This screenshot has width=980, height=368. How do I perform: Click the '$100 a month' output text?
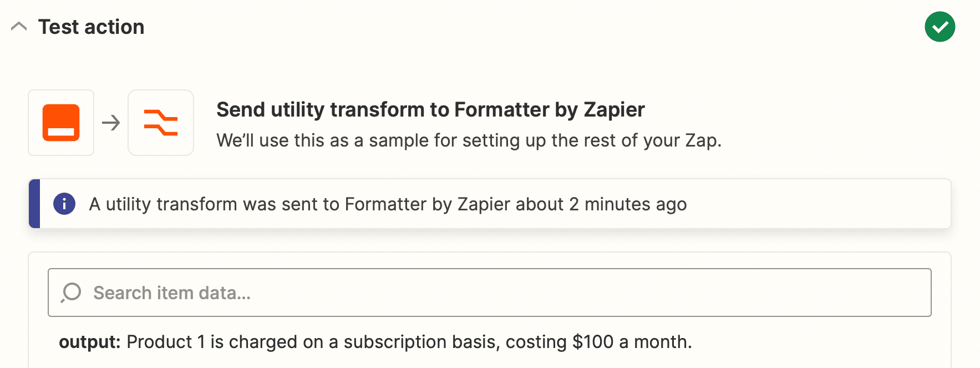631,342
